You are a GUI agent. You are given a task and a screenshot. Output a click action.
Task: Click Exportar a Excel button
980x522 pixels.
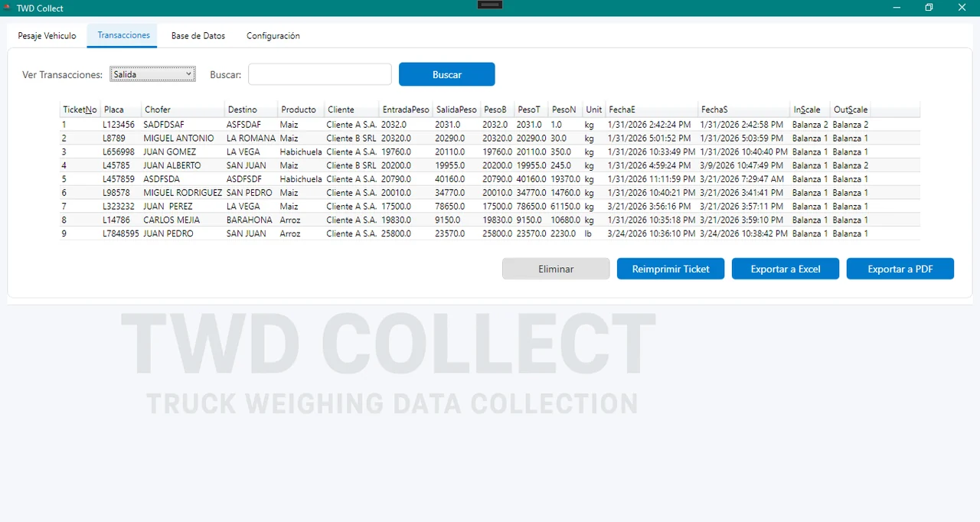coord(786,269)
